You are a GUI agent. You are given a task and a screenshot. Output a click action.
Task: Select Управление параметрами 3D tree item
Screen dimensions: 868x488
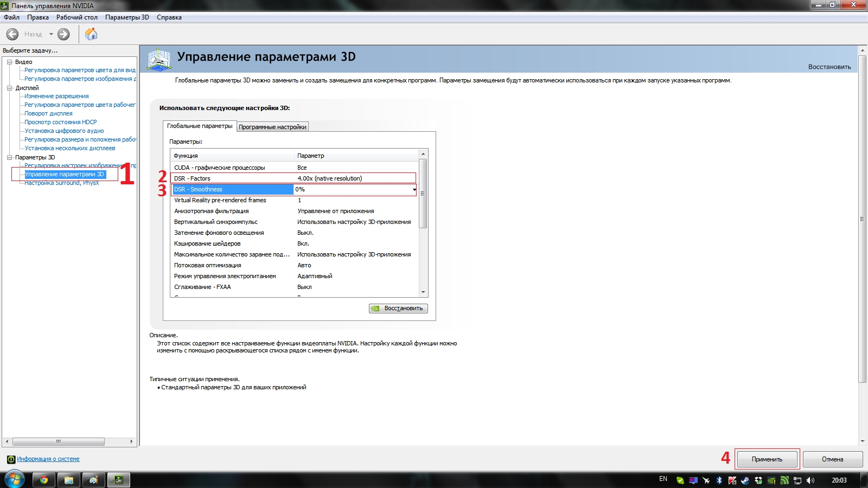click(65, 174)
